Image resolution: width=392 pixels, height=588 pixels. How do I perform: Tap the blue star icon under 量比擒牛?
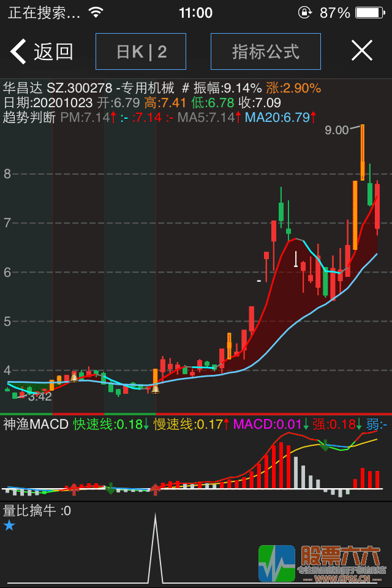click(x=9, y=526)
